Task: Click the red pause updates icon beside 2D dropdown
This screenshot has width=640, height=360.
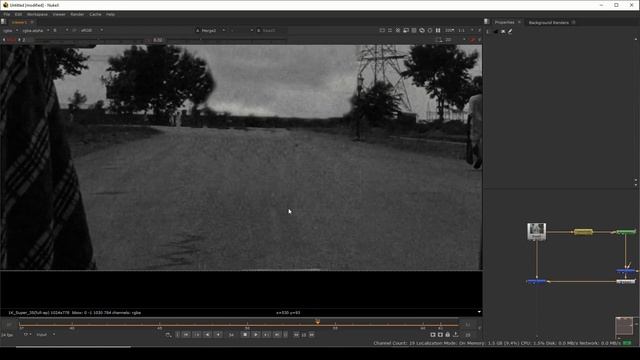Action: tap(472, 40)
